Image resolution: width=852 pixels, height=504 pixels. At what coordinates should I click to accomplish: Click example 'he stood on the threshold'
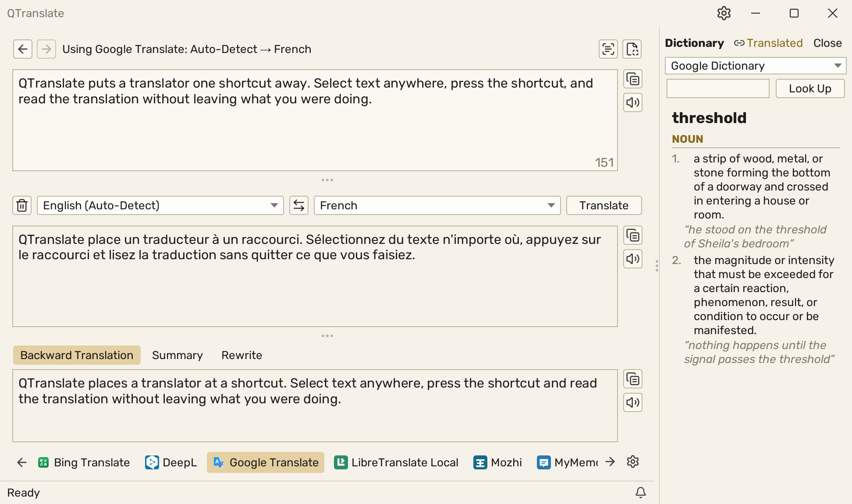[x=756, y=236]
